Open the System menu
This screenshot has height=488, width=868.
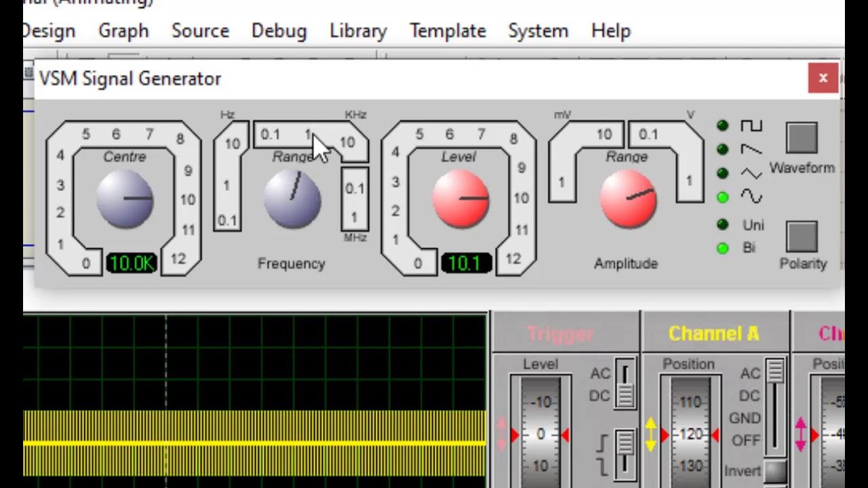[x=538, y=31]
